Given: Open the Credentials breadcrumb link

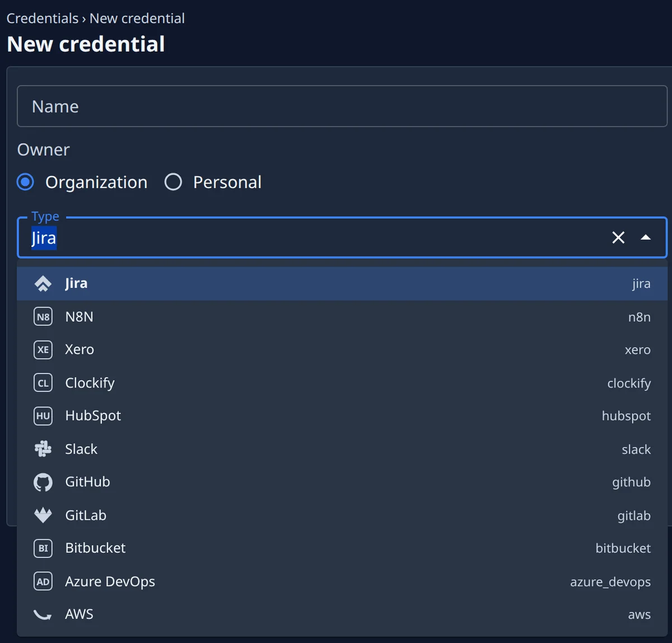Looking at the screenshot, I should 43,18.
